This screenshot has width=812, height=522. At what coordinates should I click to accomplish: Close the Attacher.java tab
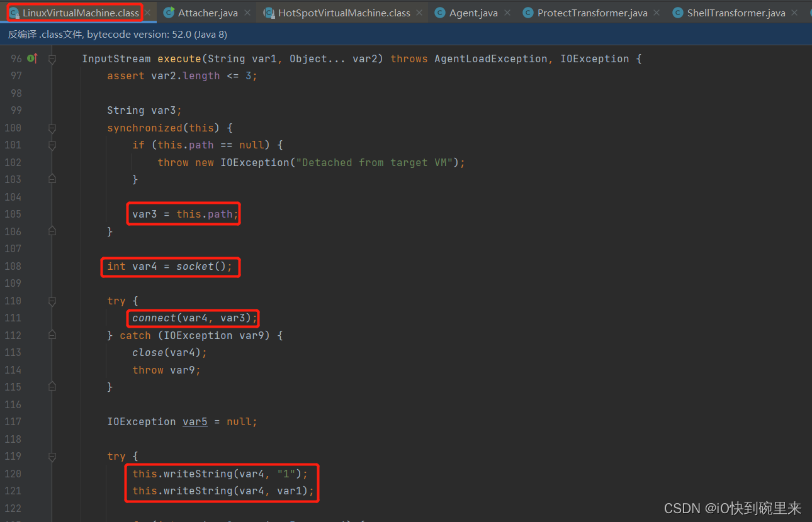(247, 13)
